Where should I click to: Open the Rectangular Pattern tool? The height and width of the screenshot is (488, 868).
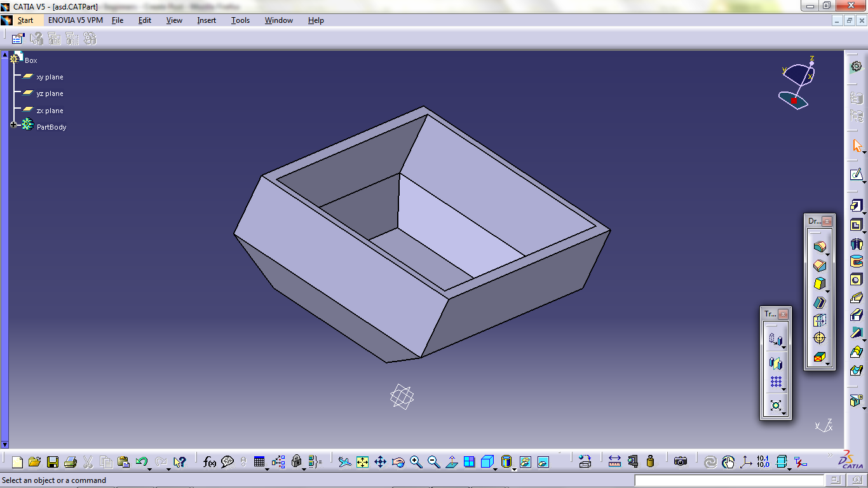[x=776, y=381]
